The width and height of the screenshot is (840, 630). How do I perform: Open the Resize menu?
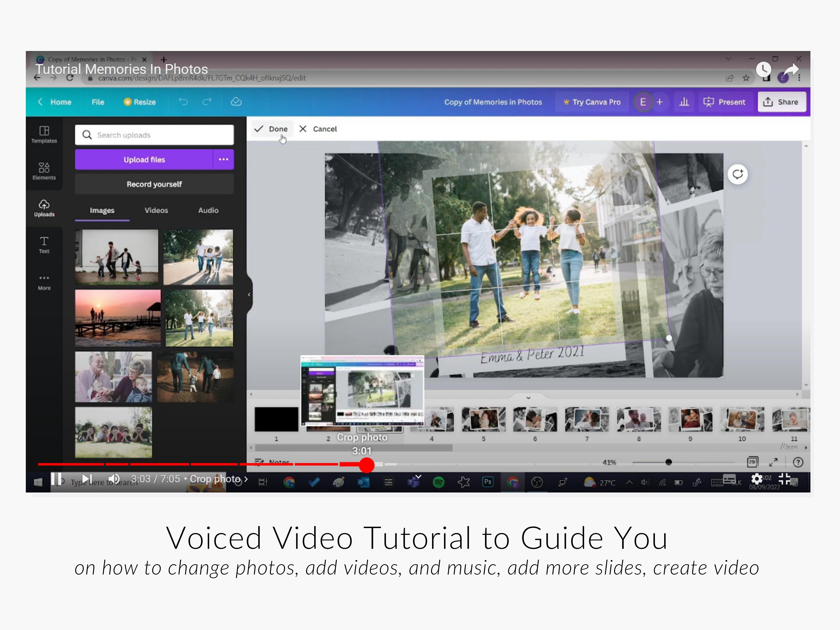click(140, 102)
